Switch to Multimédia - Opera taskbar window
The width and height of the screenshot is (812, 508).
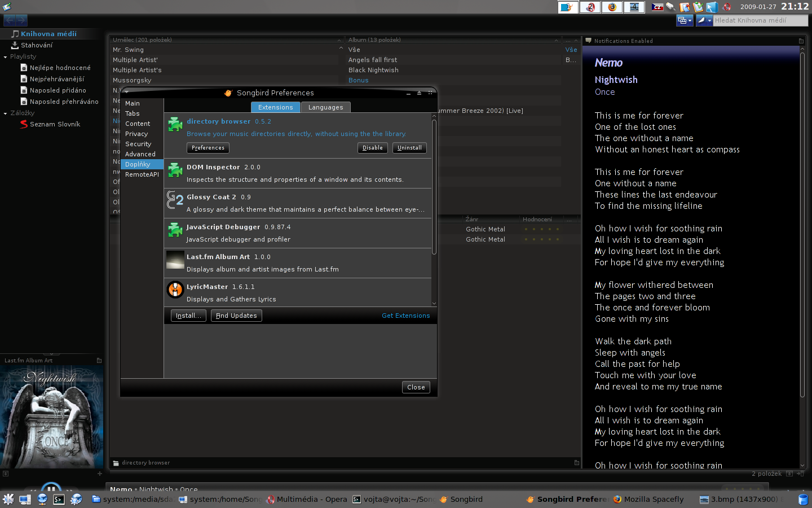point(307,499)
